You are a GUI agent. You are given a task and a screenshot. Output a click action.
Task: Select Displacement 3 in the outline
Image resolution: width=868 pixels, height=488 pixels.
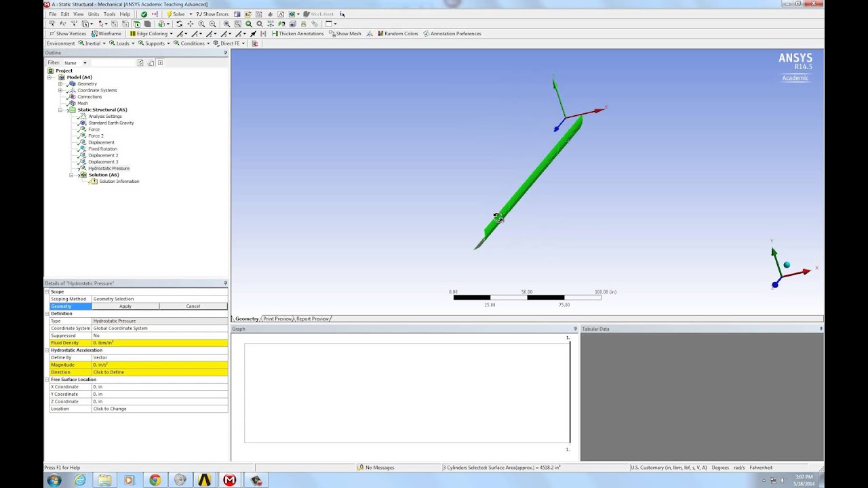[x=103, y=162]
